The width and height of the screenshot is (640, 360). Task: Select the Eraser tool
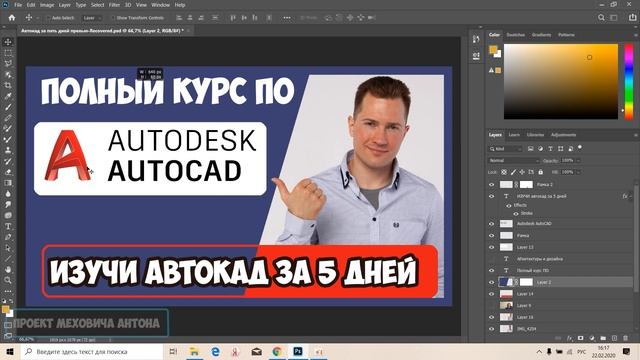coord(8,172)
